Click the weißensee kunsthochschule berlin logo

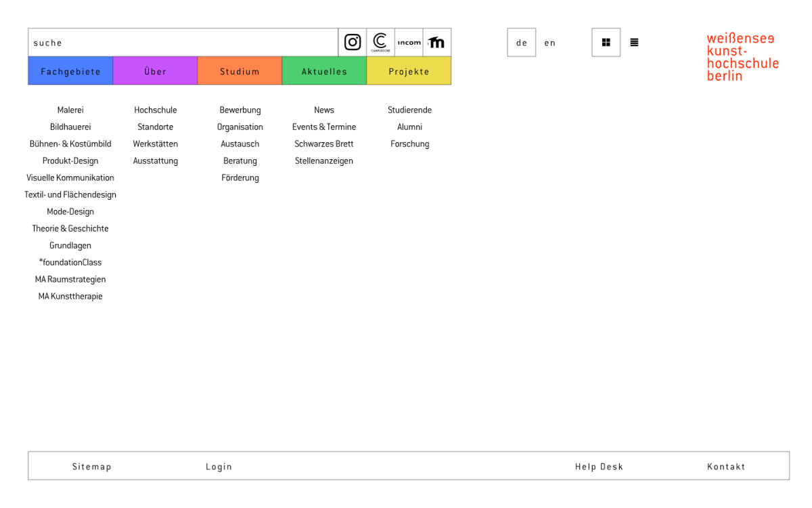pos(742,57)
